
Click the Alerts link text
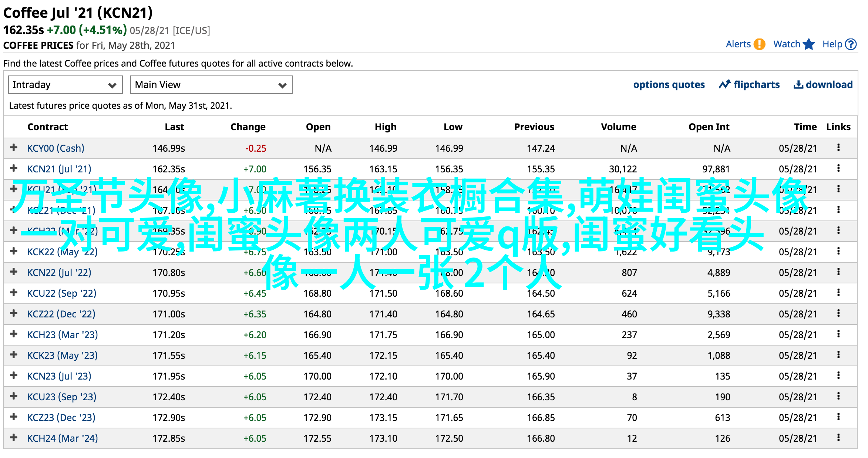(738, 44)
